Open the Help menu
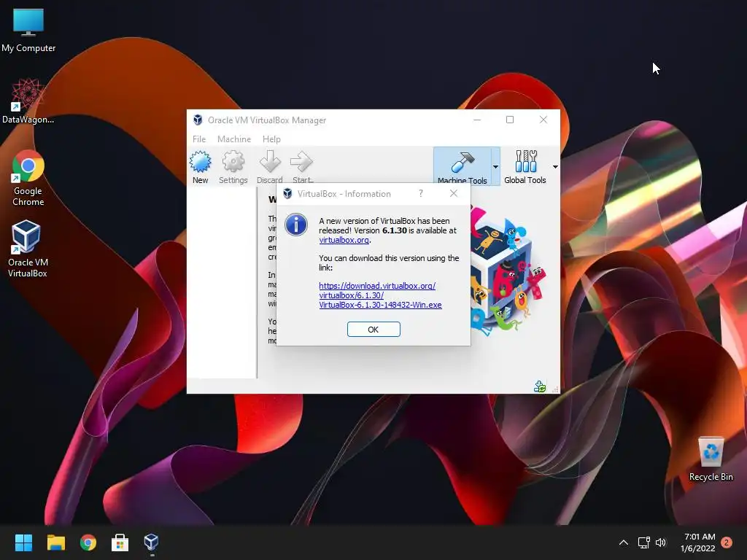This screenshot has width=747, height=560. [x=271, y=139]
